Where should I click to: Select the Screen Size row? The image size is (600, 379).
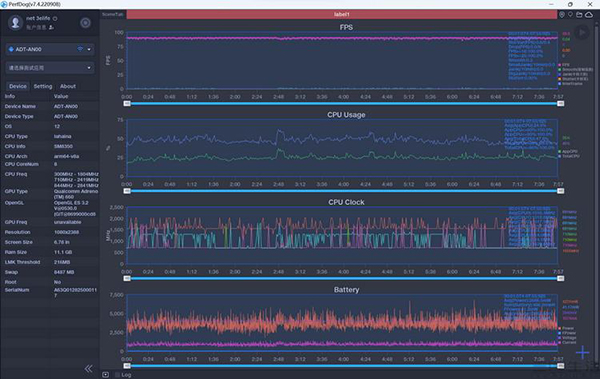click(50, 242)
